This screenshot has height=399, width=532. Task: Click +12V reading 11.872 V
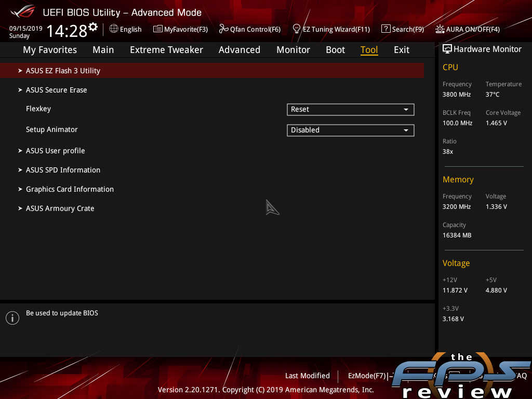(x=455, y=290)
